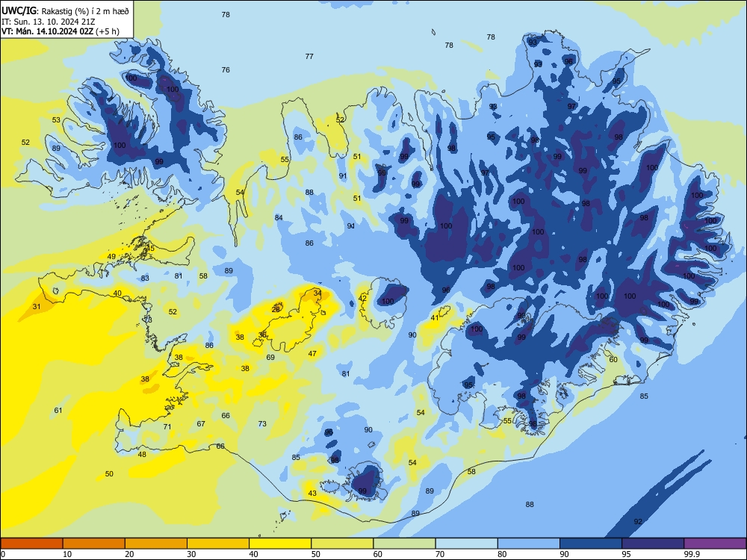This screenshot has width=747, height=560.
Task: Click the map value '84' in western Iceland
Action: 279,217
